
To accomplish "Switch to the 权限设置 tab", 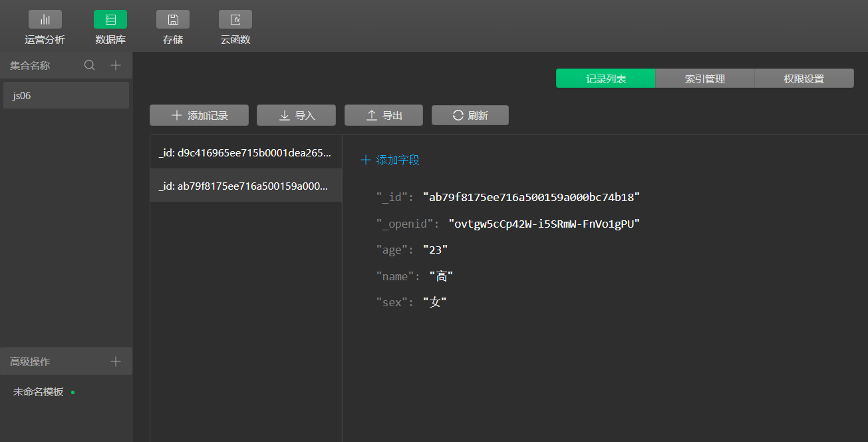I will pyautogui.click(x=804, y=79).
